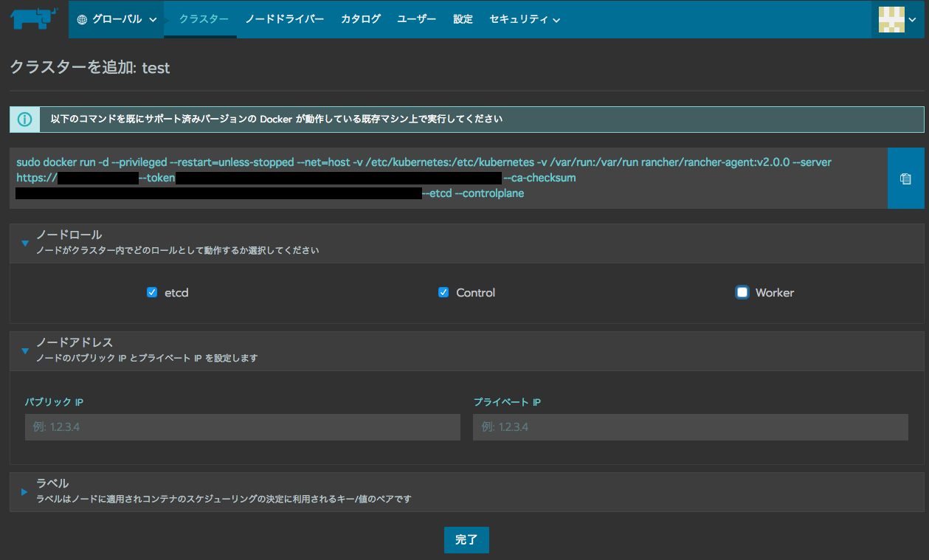Click the globe icon beside グローバル
This screenshot has height=560, width=929.
click(82, 19)
